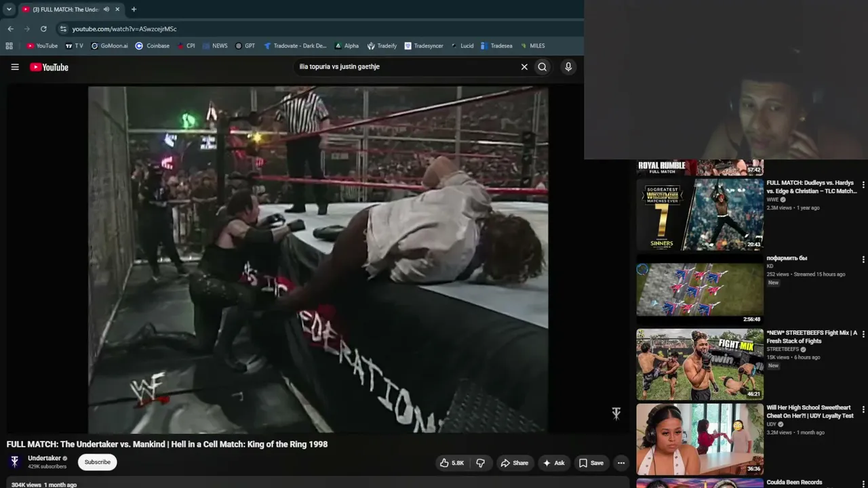Like this video (5.8K)

pyautogui.click(x=452, y=463)
